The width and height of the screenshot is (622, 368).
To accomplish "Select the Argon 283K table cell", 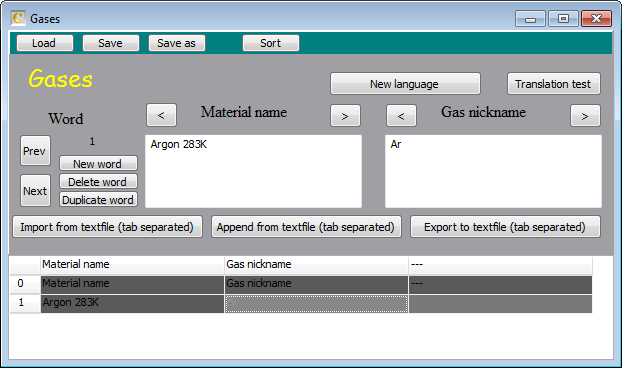I will coord(132,303).
